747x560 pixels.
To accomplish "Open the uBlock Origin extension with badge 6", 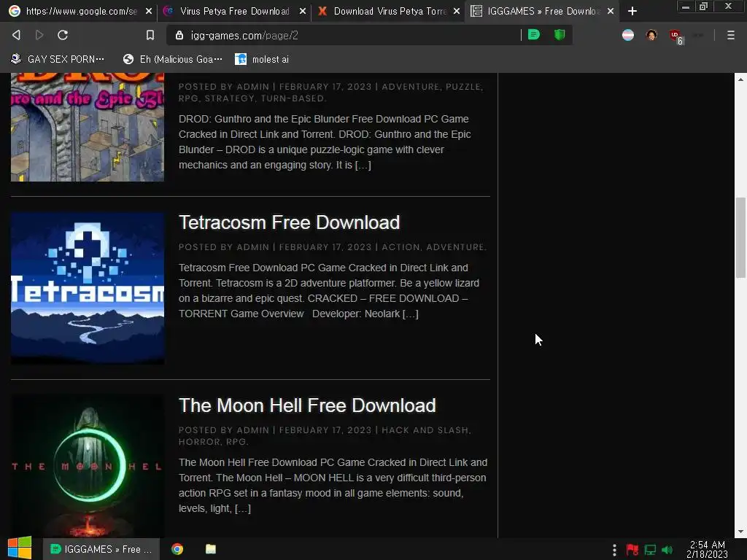I will point(676,36).
